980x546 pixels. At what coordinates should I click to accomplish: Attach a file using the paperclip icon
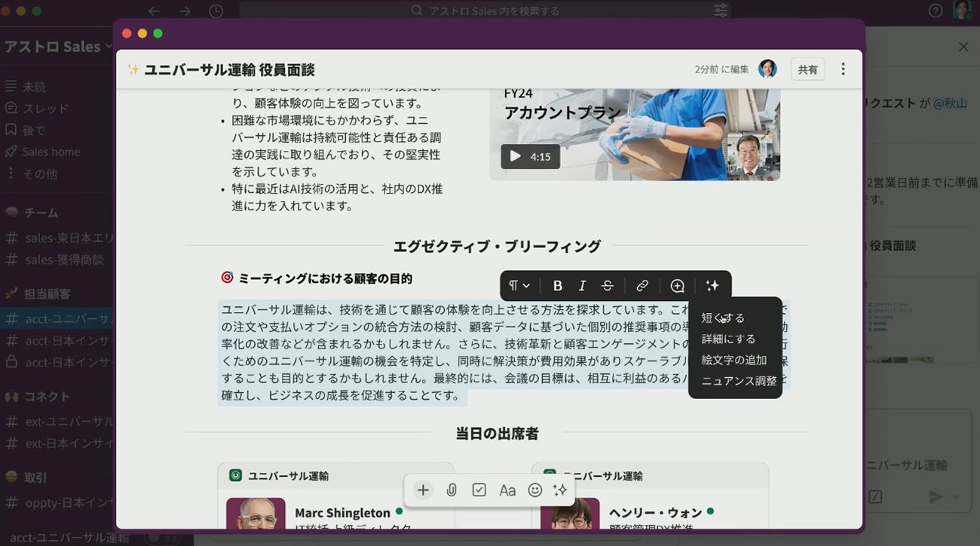coord(451,490)
